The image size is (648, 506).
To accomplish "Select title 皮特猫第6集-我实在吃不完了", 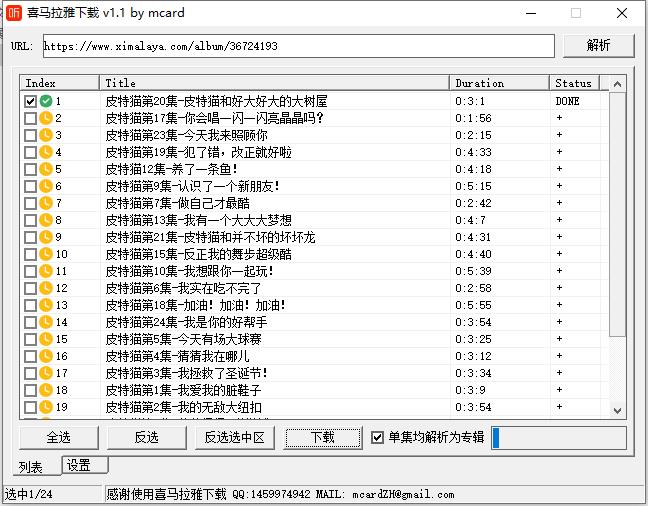I will click(183, 288).
